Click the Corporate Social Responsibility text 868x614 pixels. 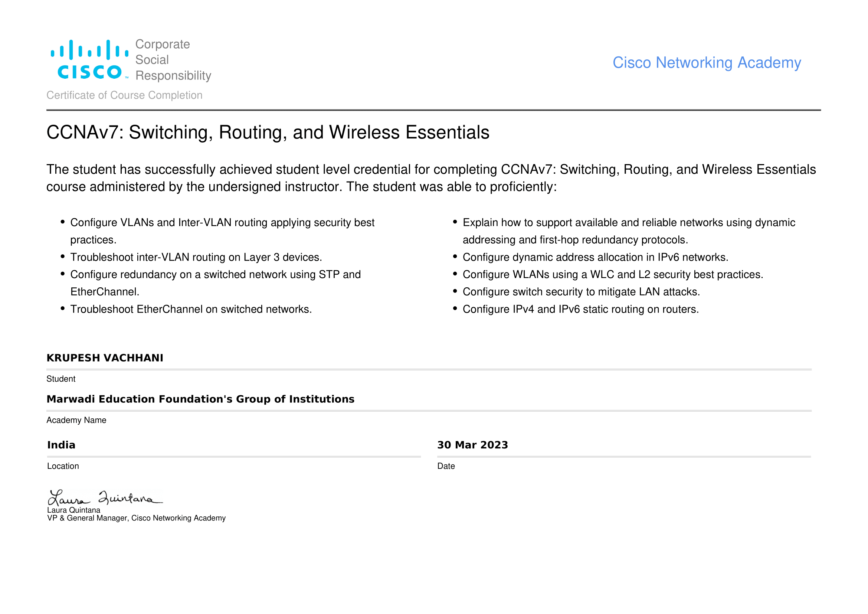coord(173,60)
